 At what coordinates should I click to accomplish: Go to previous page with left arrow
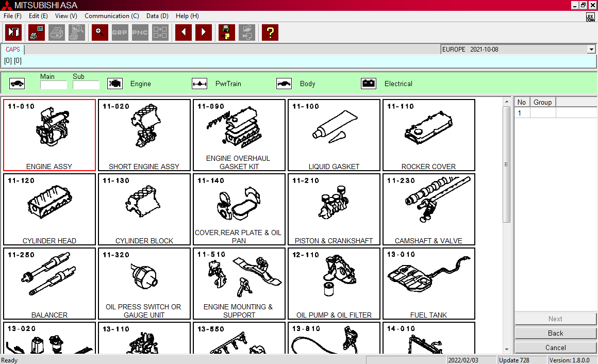pyautogui.click(x=184, y=32)
